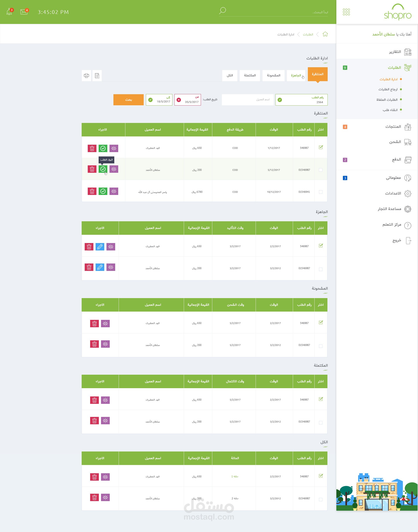The height and width of the screenshot is (532, 418).
Task: View first pending order eye icon
Action: (x=114, y=148)
